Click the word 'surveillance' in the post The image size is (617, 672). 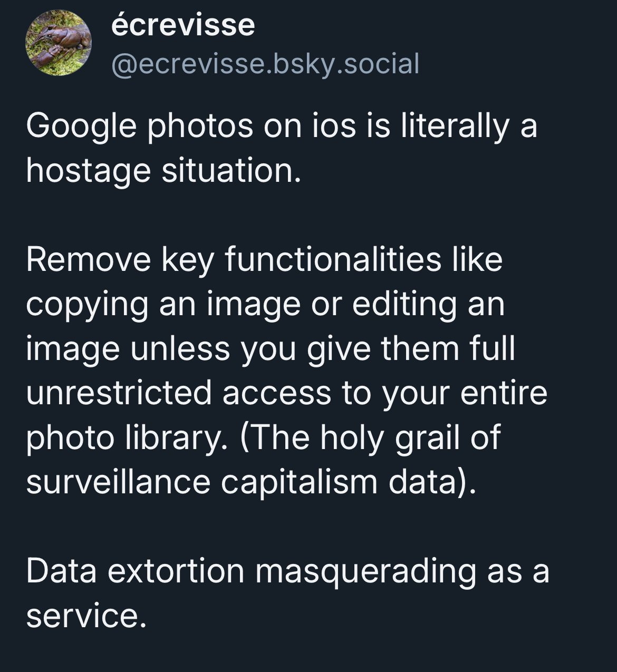118,482
